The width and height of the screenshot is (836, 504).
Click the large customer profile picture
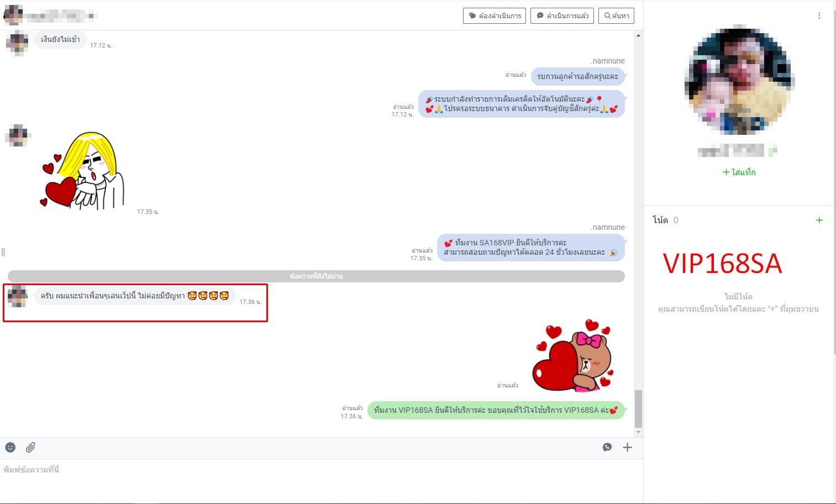click(739, 80)
